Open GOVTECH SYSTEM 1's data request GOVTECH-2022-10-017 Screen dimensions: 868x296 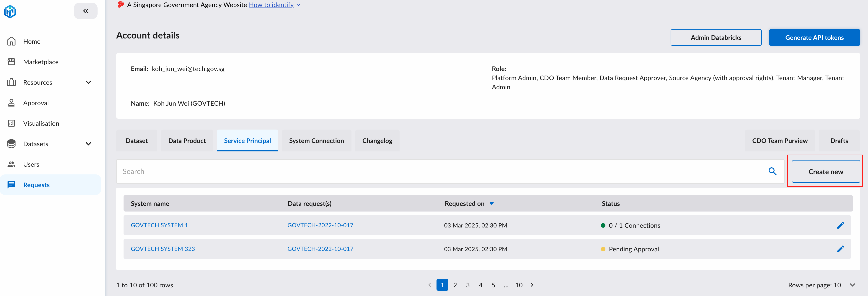[x=320, y=225]
